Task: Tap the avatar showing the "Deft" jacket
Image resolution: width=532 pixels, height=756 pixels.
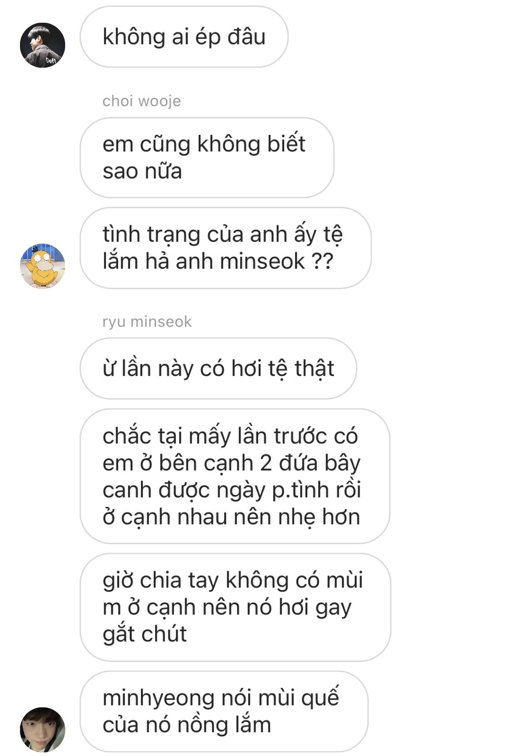Action: 43,45
